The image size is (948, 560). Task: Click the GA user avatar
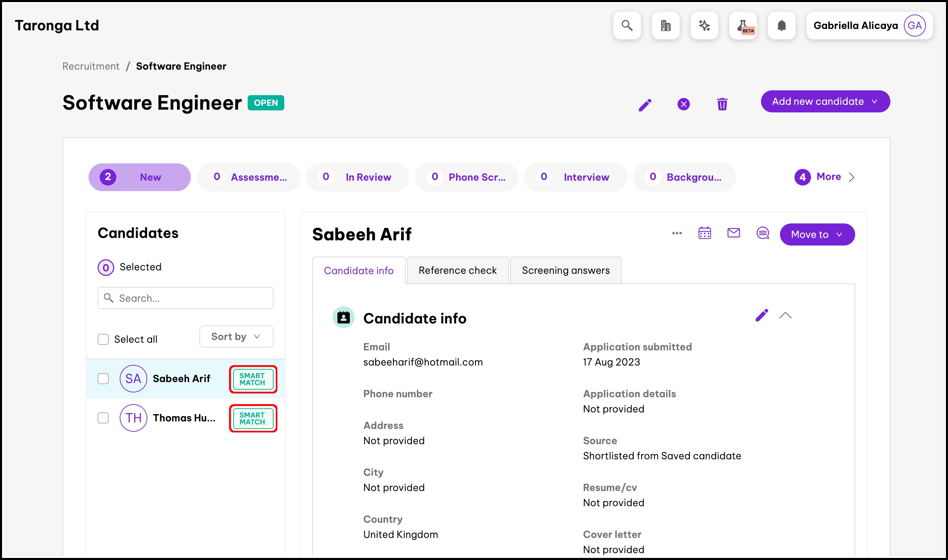tap(915, 25)
